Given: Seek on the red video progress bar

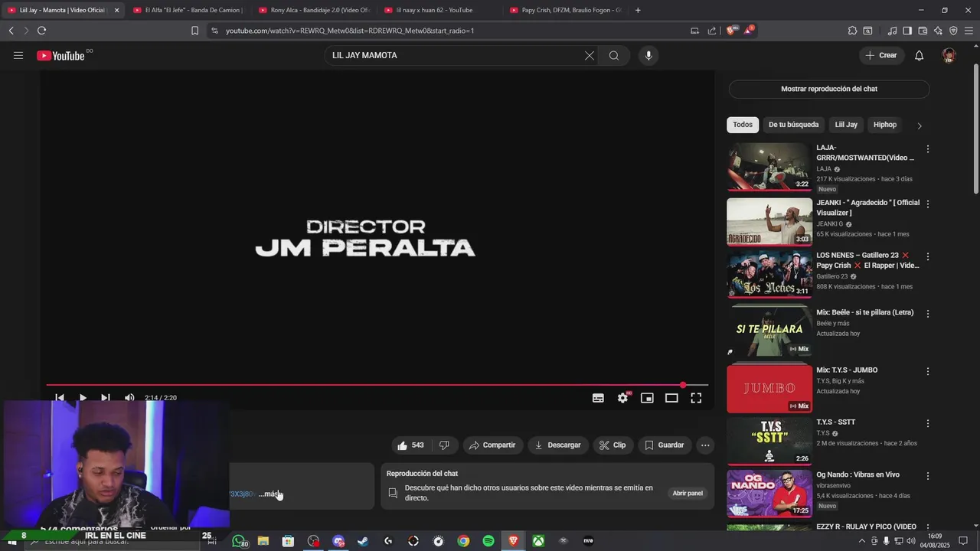Looking at the screenshot, I should click(377, 385).
